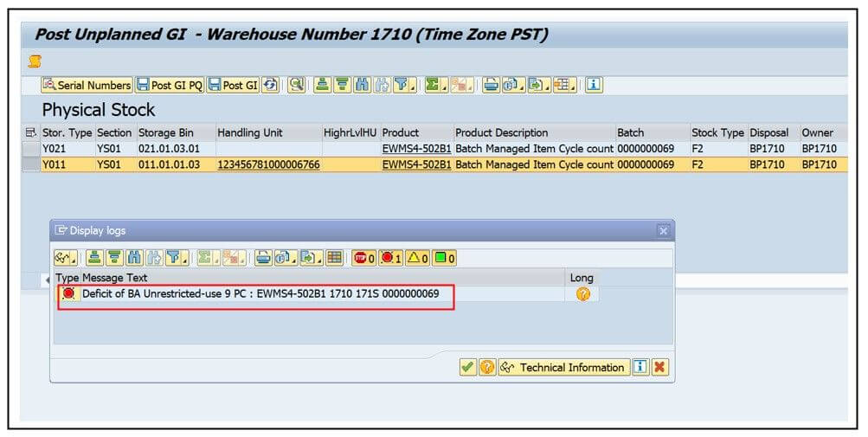Click the Stor. Type column header
Image resolution: width=868 pixels, height=437 pixels.
68,132
